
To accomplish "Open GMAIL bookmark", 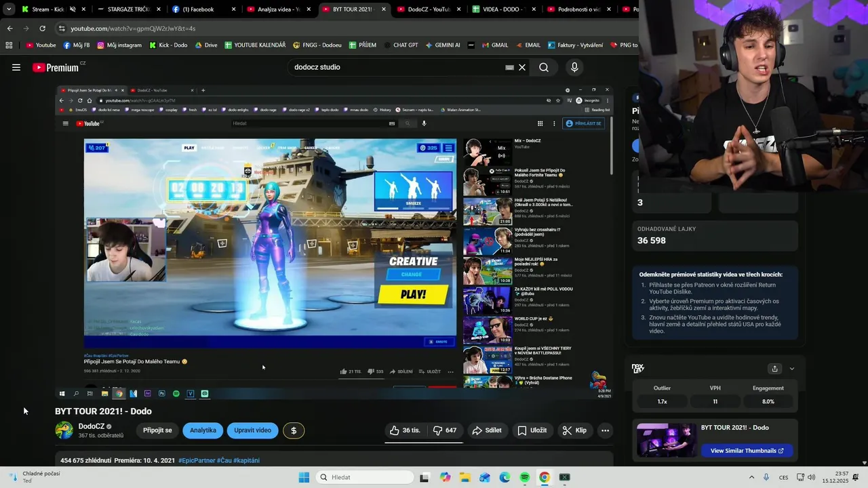I will pyautogui.click(x=494, y=45).
